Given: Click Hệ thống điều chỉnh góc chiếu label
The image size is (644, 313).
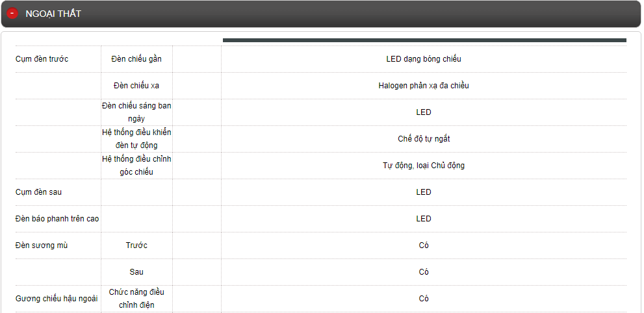Looking at the screenshot, I should click(136, 165).
